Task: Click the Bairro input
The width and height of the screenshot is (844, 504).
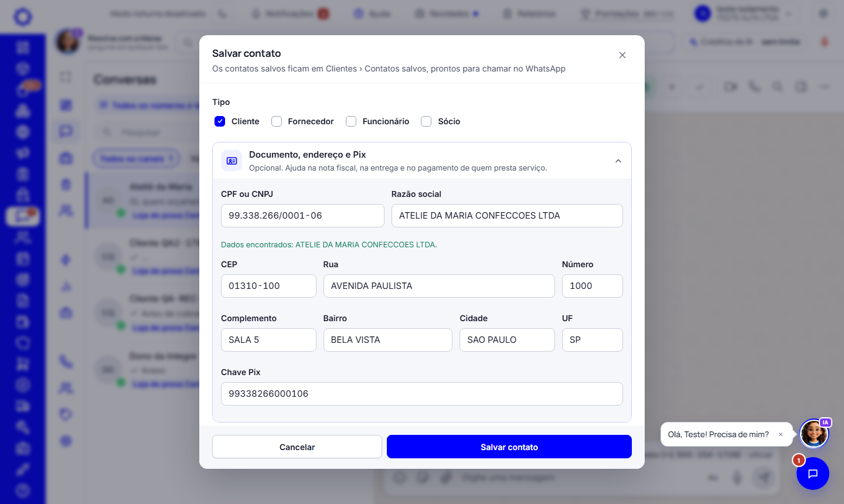Action: [x=388, y=340]
